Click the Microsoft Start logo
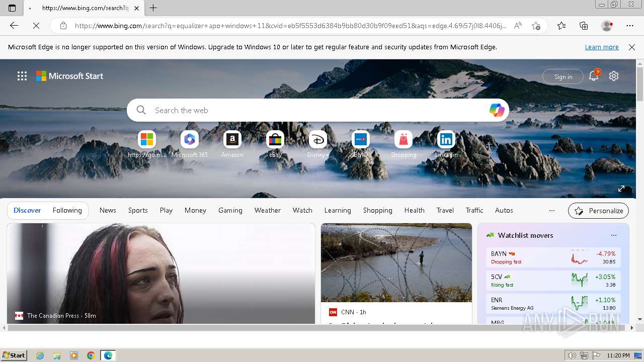Viewport: 644px width, 362px height. pos(69,76)
